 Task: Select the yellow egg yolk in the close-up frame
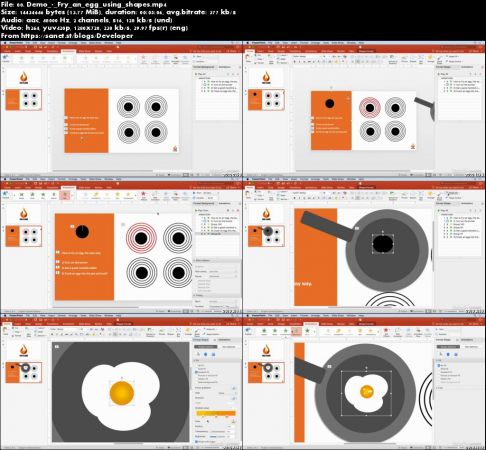122,393
